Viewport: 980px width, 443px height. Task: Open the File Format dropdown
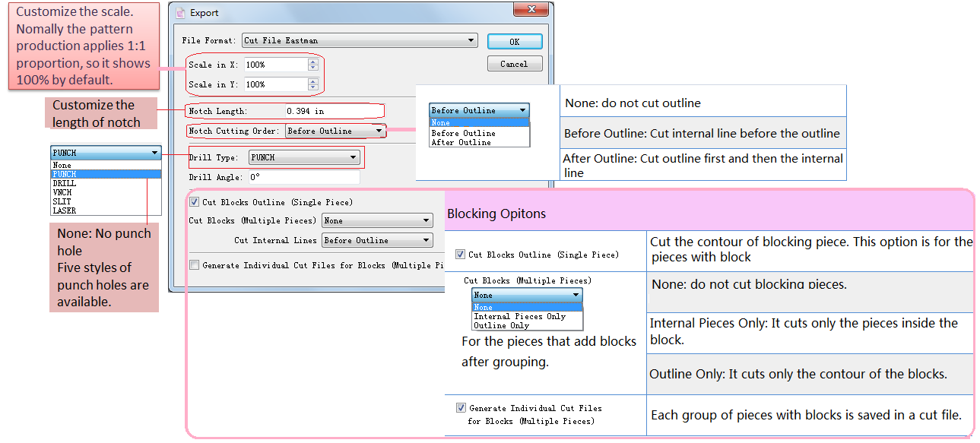(x=360, y=40)
